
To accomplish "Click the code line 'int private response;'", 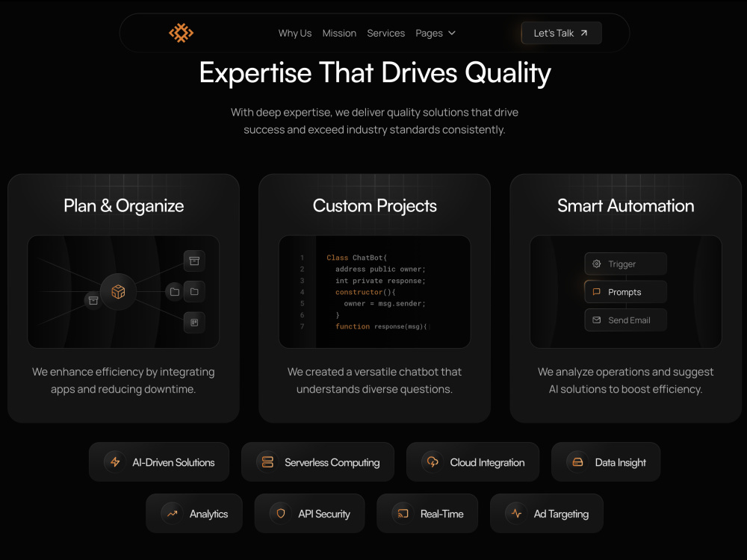I will [x=380, y=281].
